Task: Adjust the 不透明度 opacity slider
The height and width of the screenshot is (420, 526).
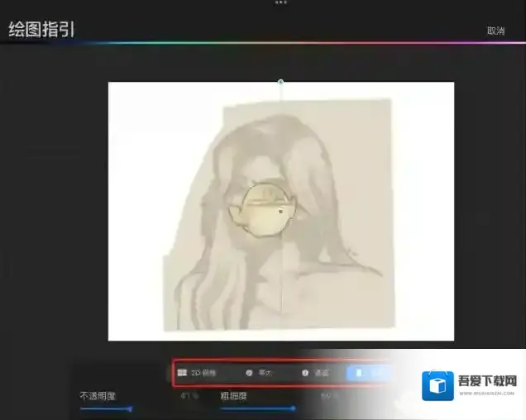Action: (106, 408)
